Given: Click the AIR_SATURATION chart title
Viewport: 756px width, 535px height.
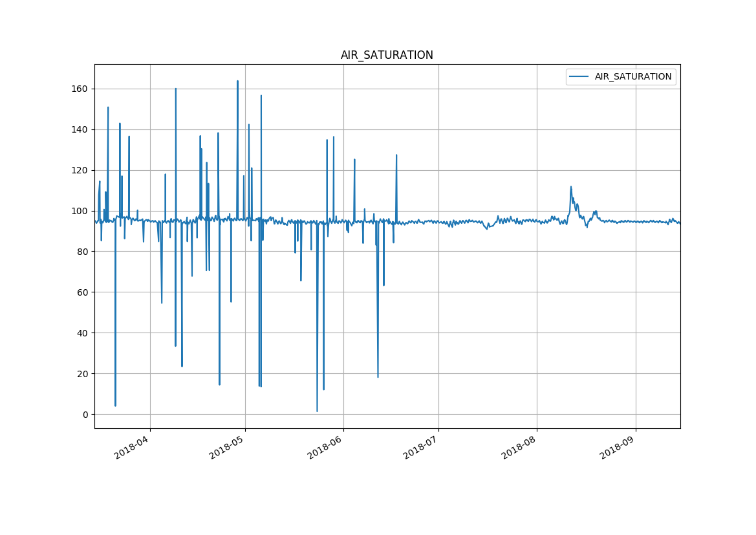Looking at the screenshot, I should pos(387,55).
